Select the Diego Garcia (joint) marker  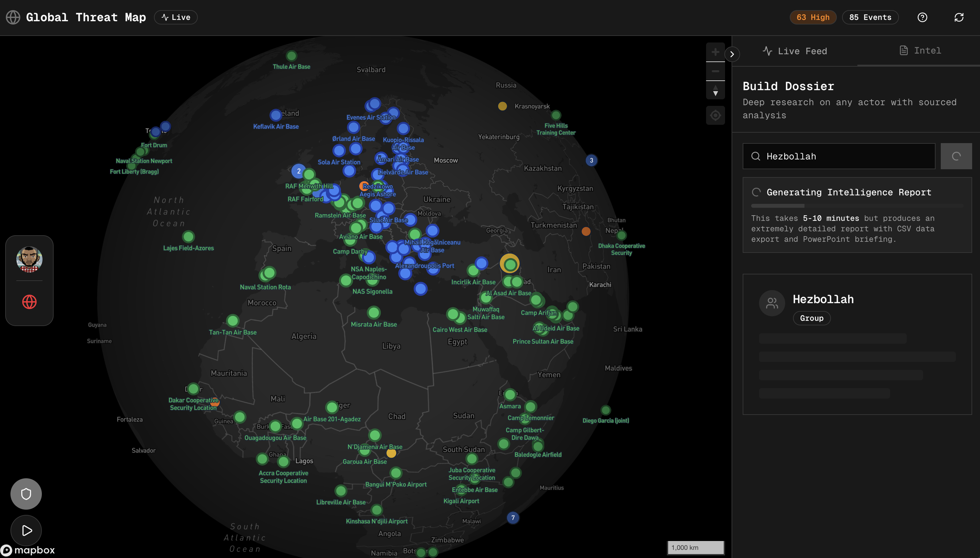606,410
